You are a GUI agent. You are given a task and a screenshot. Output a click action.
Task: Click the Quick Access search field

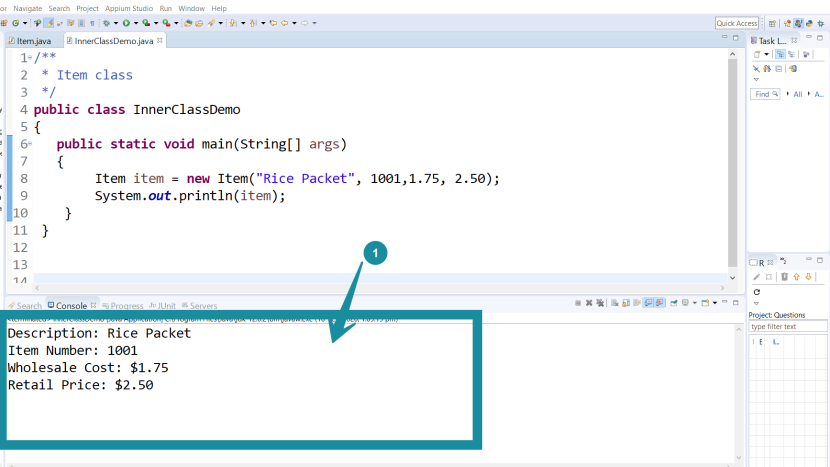737,23
